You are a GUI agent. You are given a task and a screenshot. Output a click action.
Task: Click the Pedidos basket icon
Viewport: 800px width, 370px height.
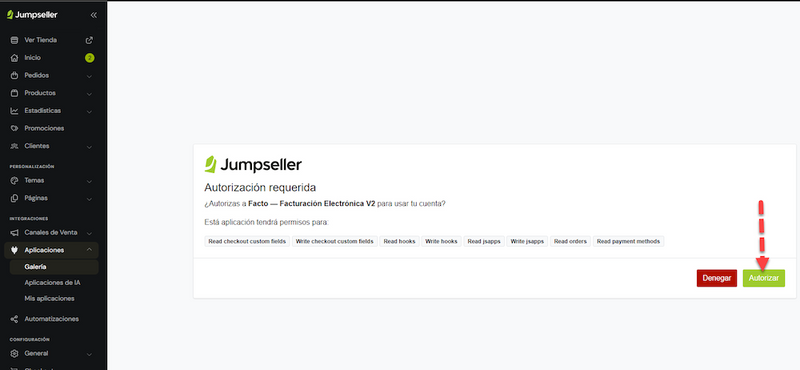tap(14, 76)
